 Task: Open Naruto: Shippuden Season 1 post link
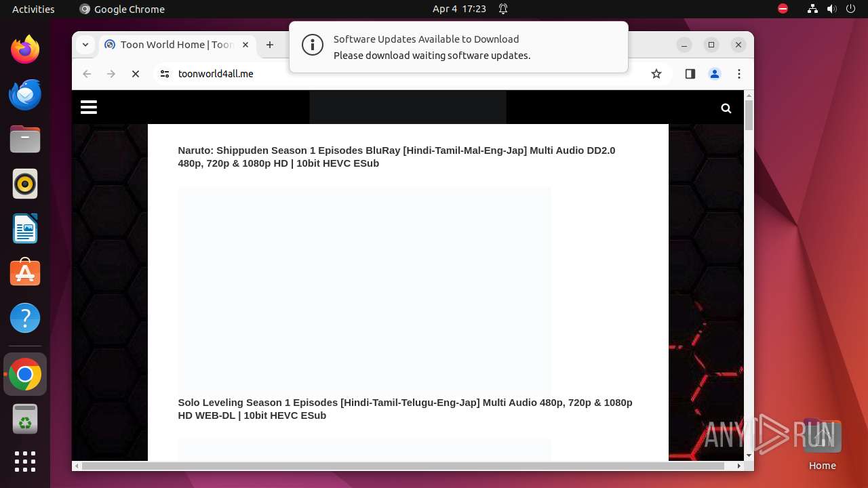[397, 157]
